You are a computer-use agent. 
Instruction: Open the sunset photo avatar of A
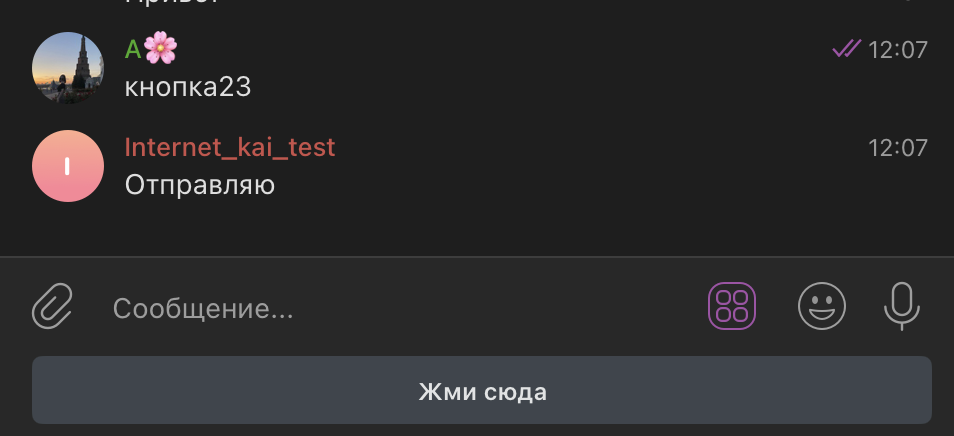68,68
